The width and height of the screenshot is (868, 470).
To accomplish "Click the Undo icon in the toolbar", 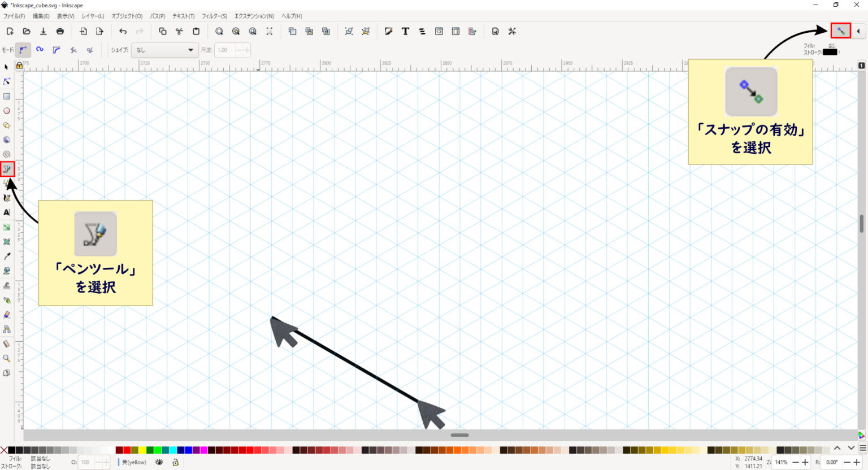I will click(123, 31).
